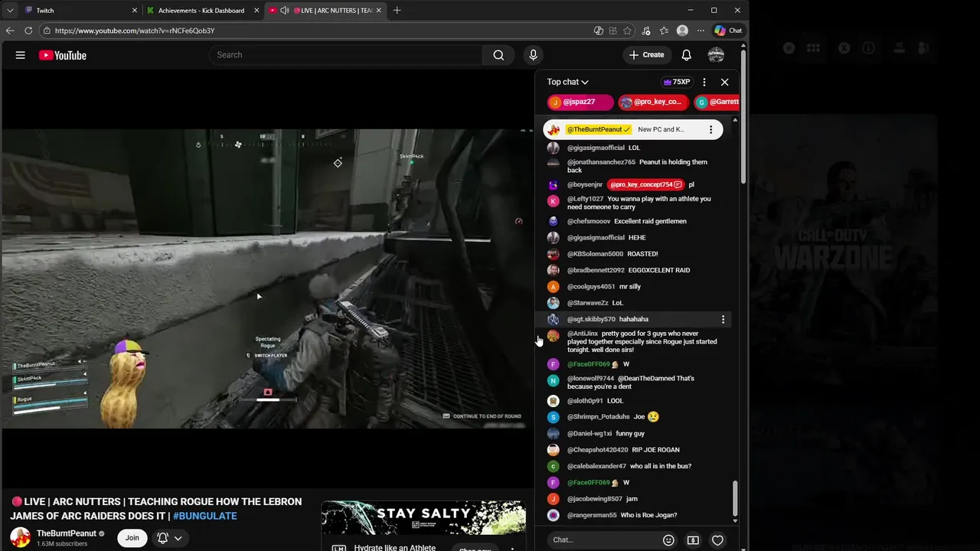Expand the Top chat mode dropdown
The image size is (980, 551).
click(567, 82)
